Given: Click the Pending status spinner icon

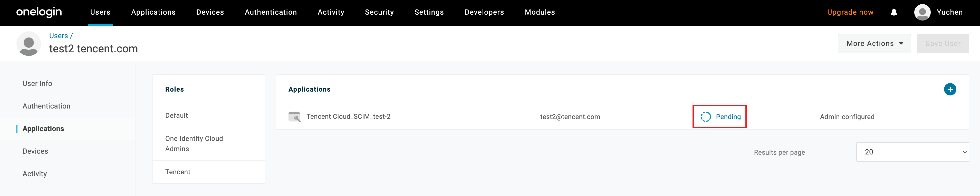Looking at the screenshot, I should pos(705,117).
